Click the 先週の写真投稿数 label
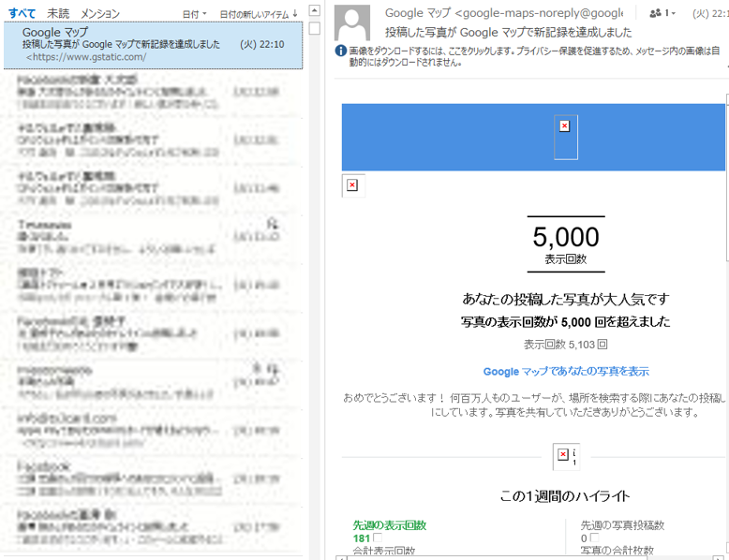 pyautogui.click(x=622, y=525)
